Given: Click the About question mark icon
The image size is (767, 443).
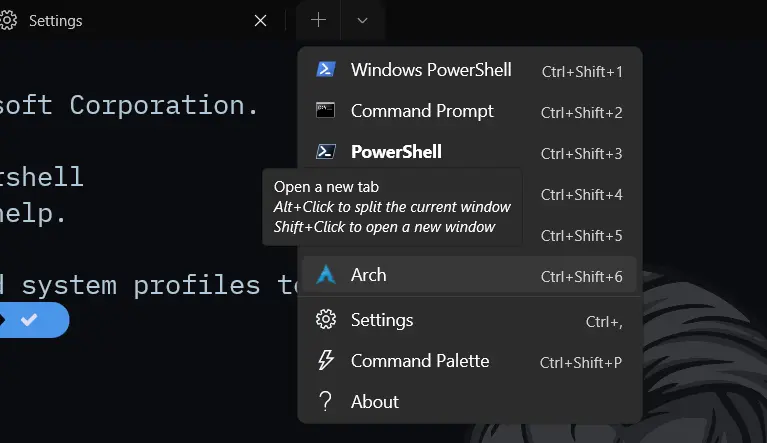Looking at the screenshot, I should (x=325, y=401).
